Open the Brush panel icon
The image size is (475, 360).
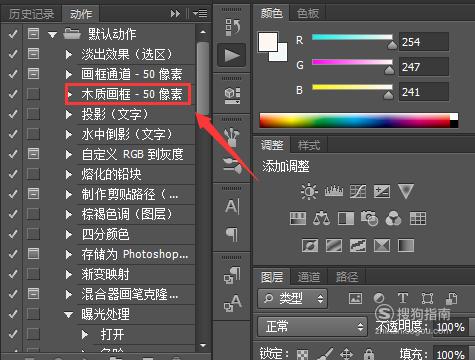coord(232,165)
